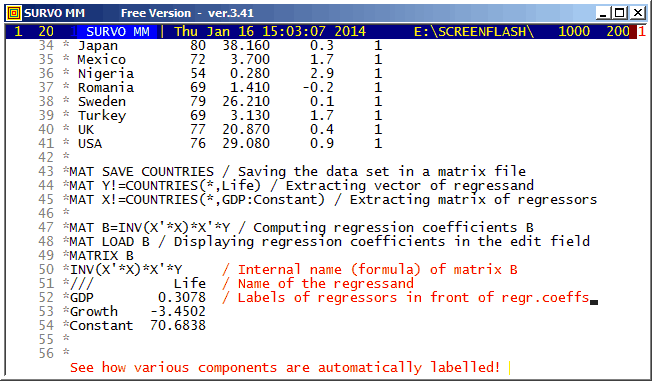
Task: Click the 'Life' column header on line 51
Action: [190, 284]
